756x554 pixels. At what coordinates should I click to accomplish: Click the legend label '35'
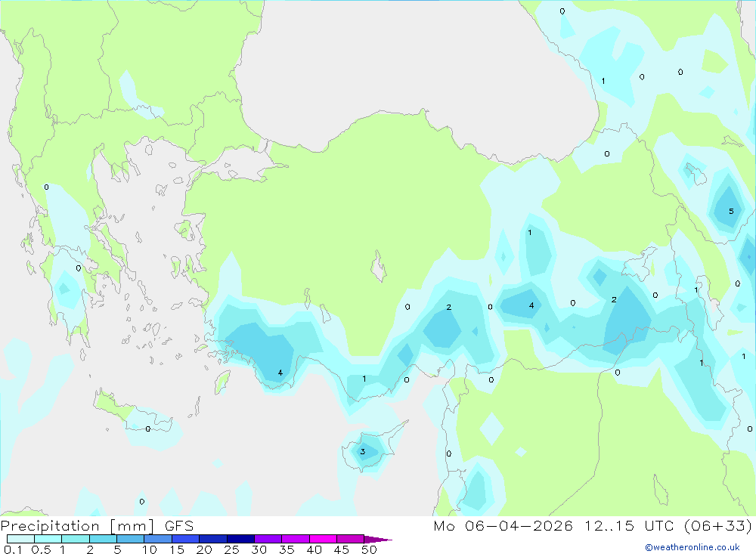(x=287, y=549)
